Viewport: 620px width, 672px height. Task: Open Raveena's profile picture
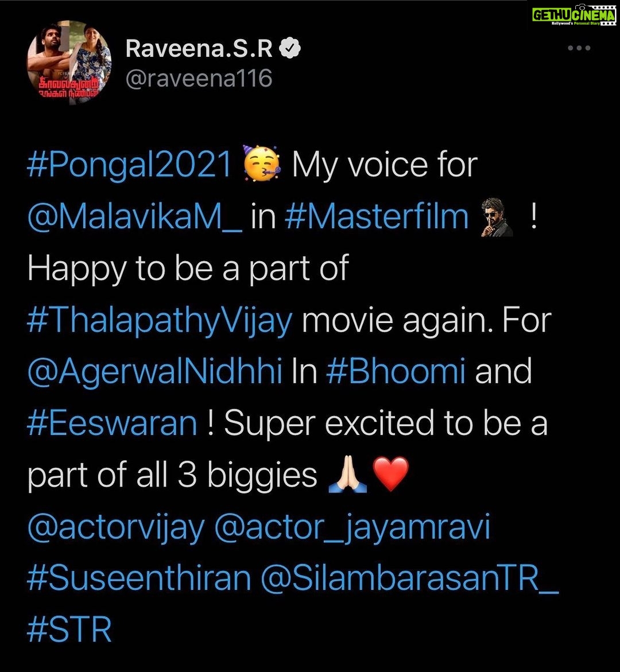pyautogui.click(x=69, y=63)
